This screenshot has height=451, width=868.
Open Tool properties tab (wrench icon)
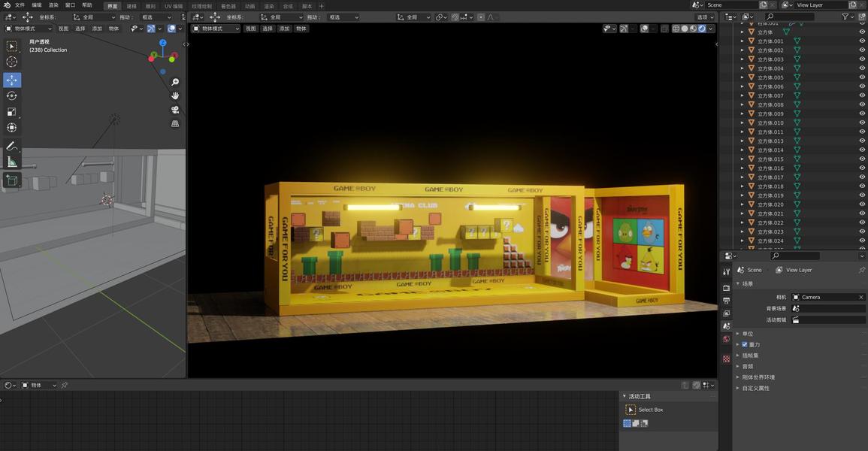coord(726,271)
